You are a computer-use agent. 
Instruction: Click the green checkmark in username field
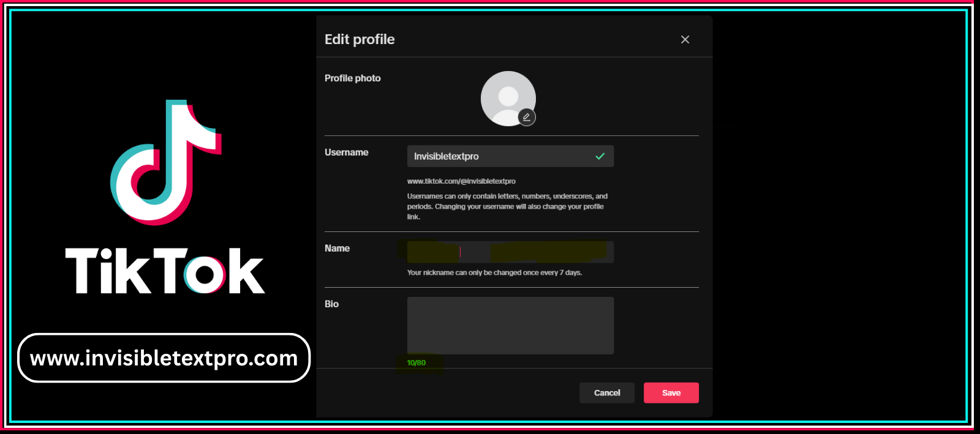(x=600, y=156)
